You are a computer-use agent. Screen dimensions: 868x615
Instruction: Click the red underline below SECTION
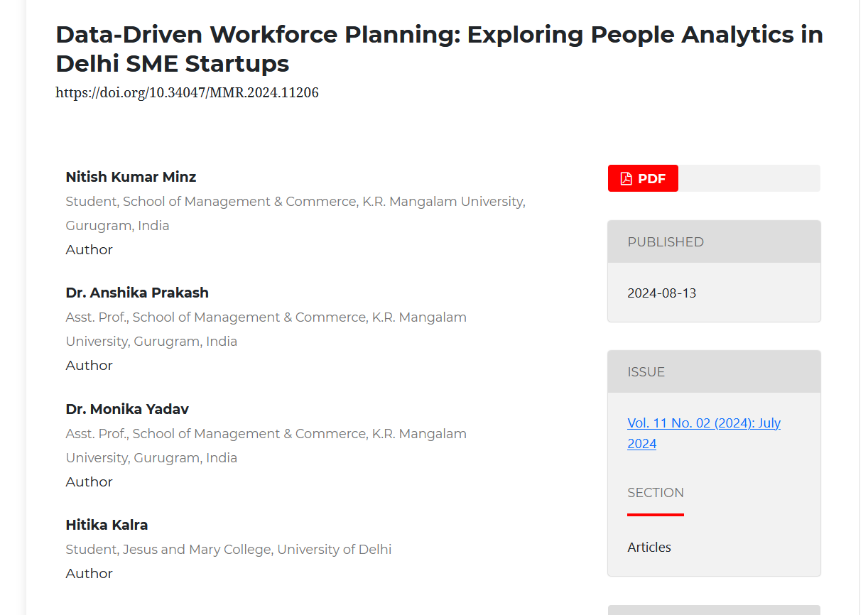click(655, 515)
